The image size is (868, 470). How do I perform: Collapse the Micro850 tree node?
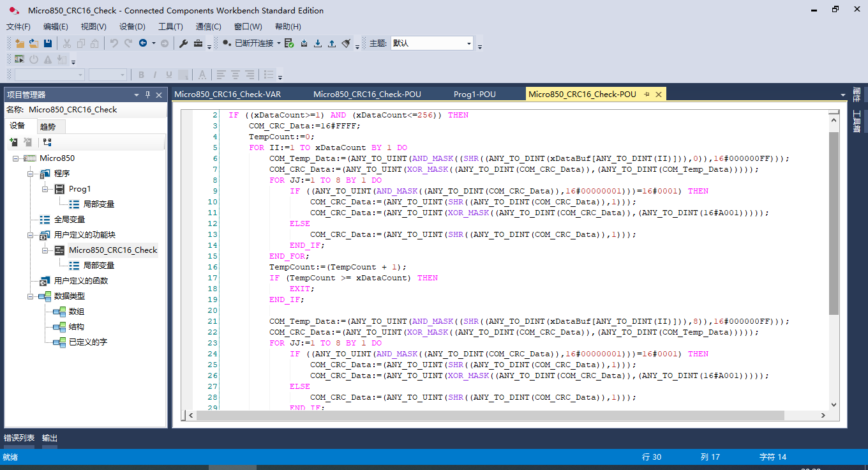coord(16,158)
